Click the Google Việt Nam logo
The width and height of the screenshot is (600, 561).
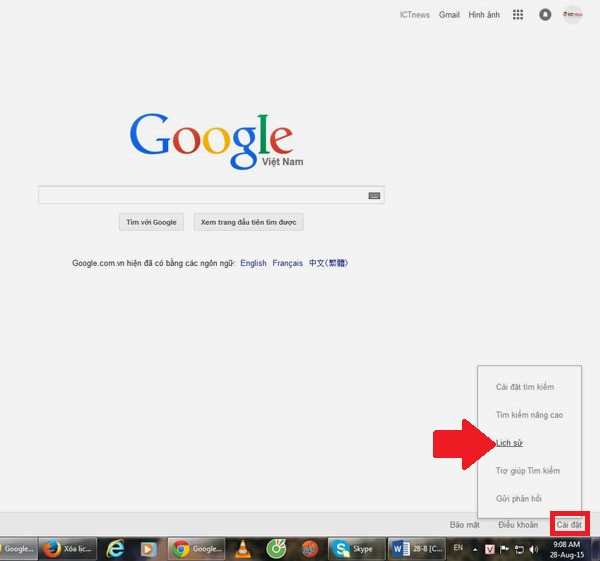217,141
